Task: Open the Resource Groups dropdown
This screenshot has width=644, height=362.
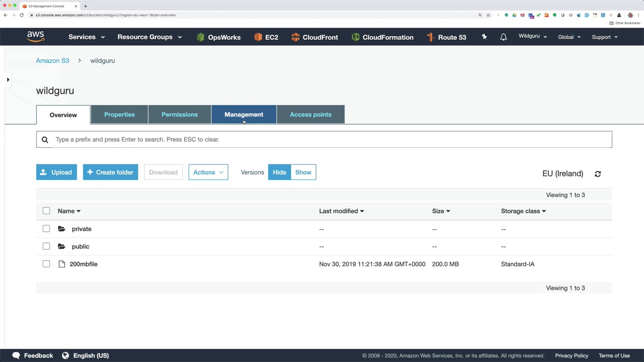Action: pos(149,37)
